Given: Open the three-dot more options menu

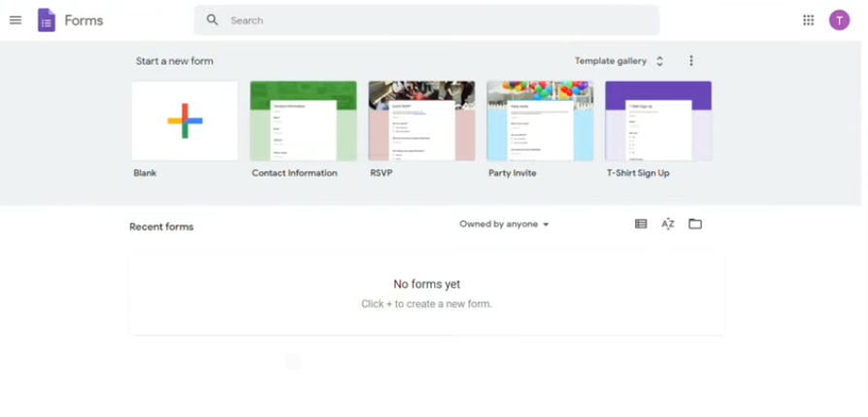Looking at the screenshot, I should 691,61.
